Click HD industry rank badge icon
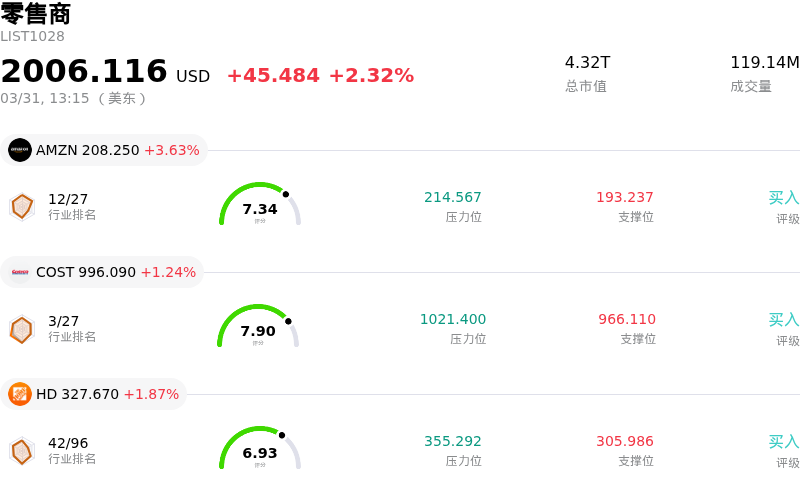 [x=21, y=451]
